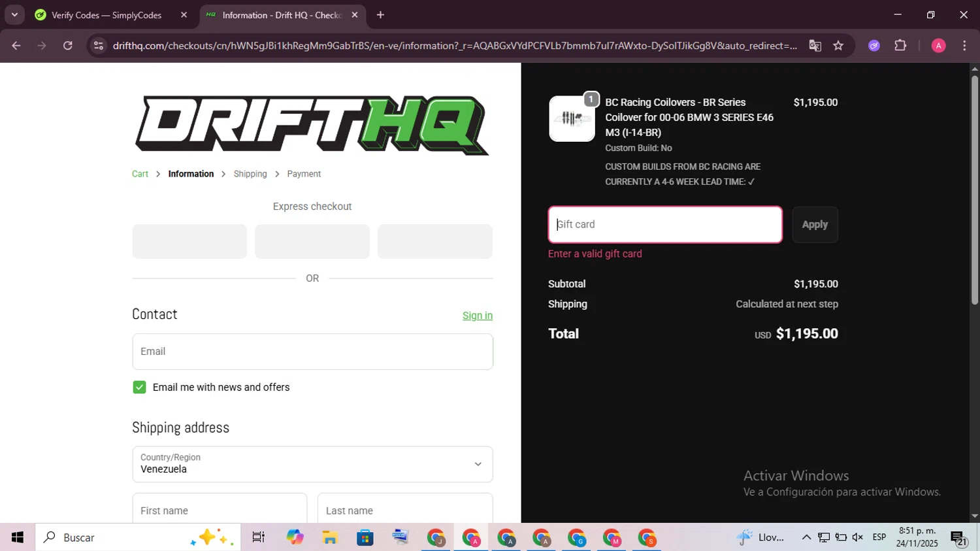Click Total amount $1,195.00
This screenshot has height=551, width=980.
point(807,333)
